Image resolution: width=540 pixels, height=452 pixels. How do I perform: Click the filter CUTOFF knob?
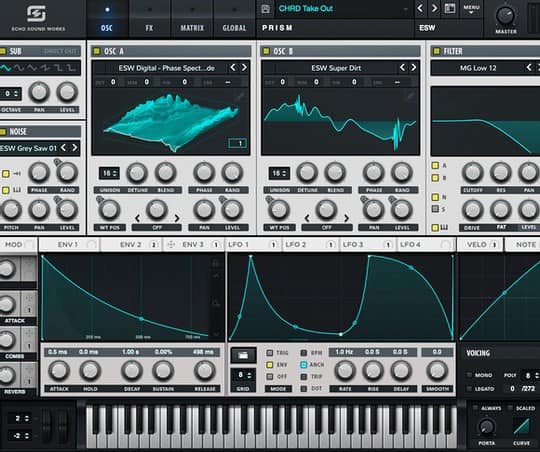click(x=472, y=173)
